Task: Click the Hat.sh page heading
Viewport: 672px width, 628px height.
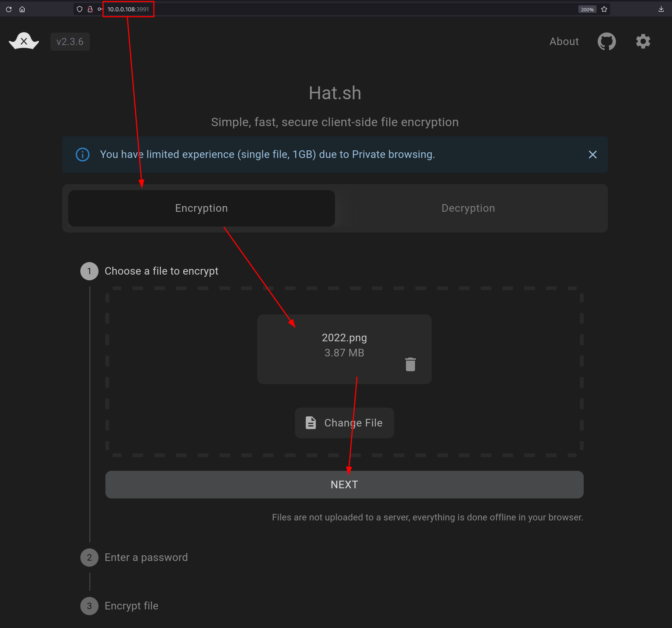Action: coord(335,93)
